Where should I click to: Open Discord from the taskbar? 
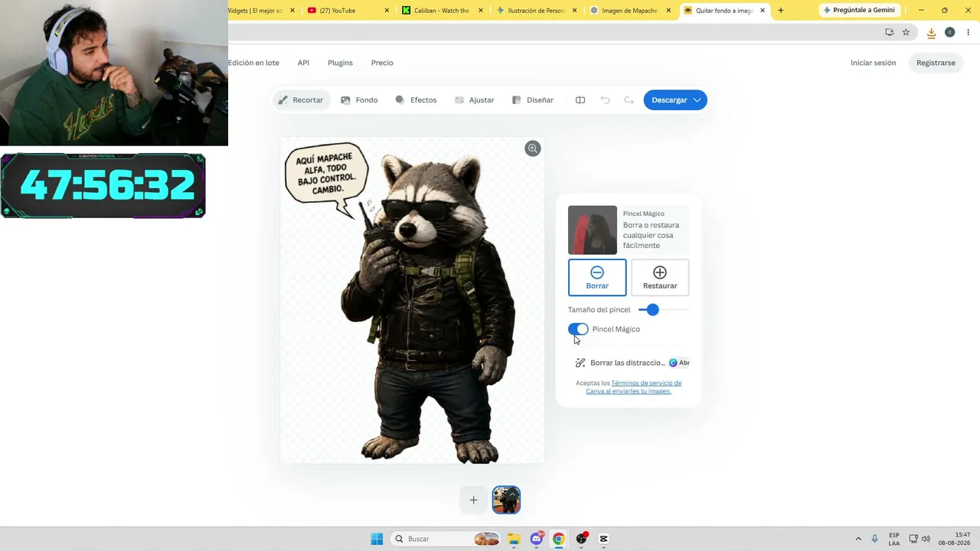click(x=537, y=539)
